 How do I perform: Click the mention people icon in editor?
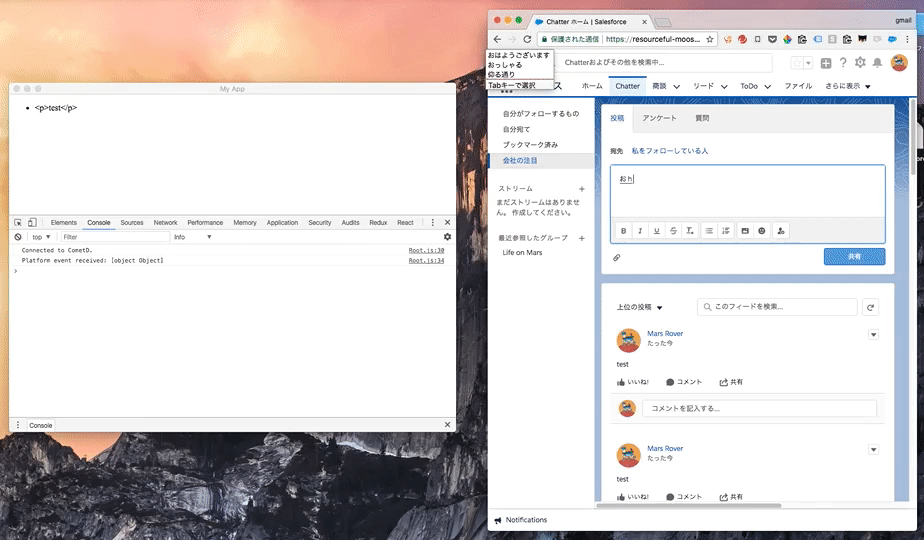coord(781,231)
